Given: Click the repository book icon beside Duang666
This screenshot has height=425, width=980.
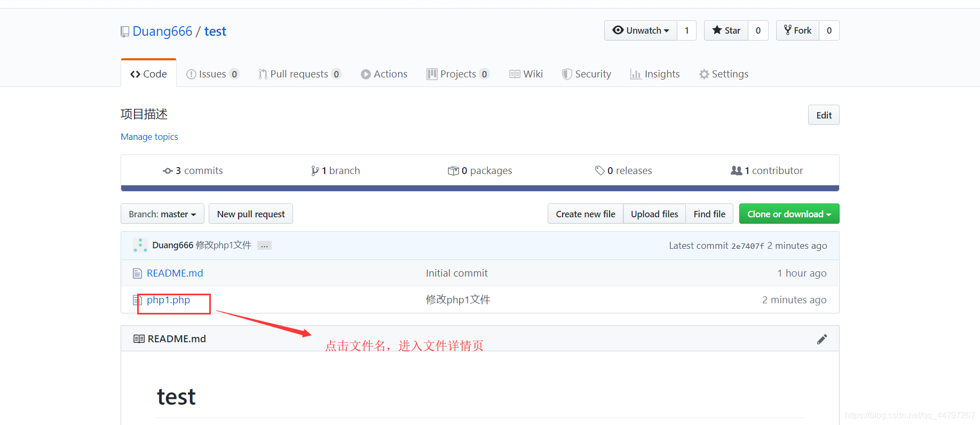Looking at the screenshot, I should pos(125,32).
